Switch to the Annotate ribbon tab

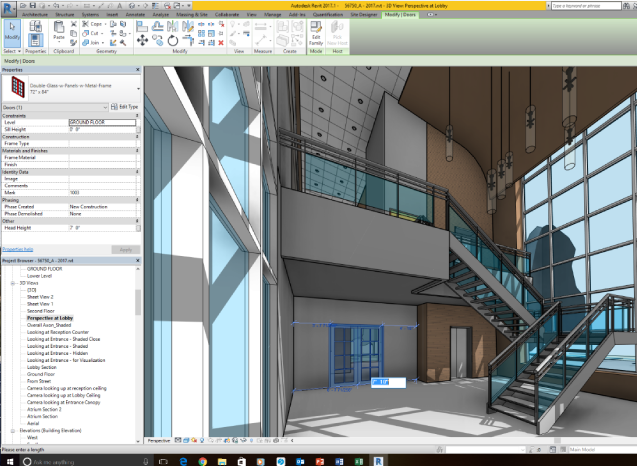point(135,15)
